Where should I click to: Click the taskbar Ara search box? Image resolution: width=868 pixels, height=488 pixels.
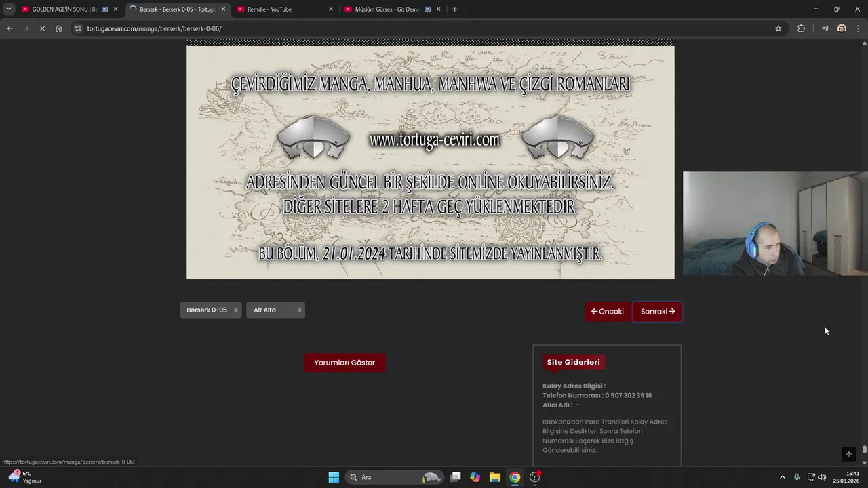pyautogui.click(x=393, y=477)
